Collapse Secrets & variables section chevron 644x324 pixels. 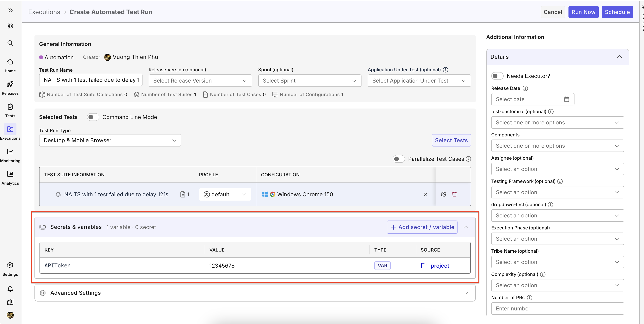[466, 227]
